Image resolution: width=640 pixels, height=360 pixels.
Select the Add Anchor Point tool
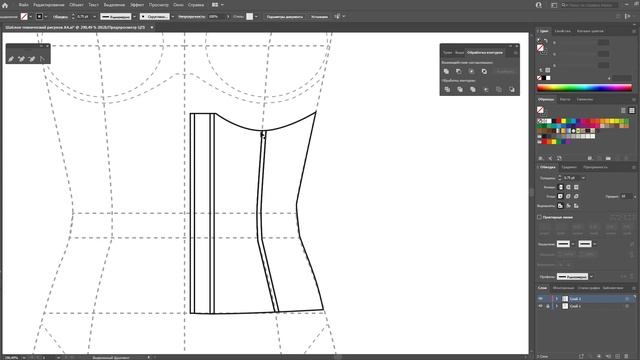coord(21,59)
